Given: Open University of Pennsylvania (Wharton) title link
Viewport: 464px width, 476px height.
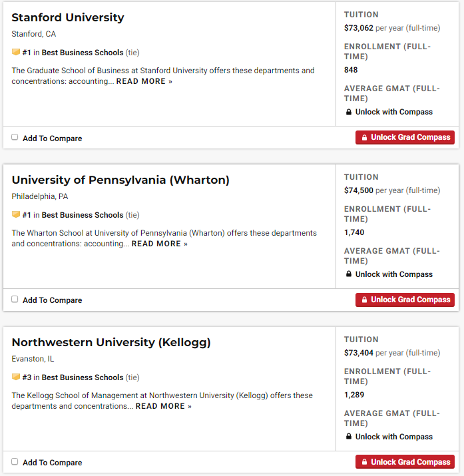Looking at the screenshot, I should pos(120,180).
